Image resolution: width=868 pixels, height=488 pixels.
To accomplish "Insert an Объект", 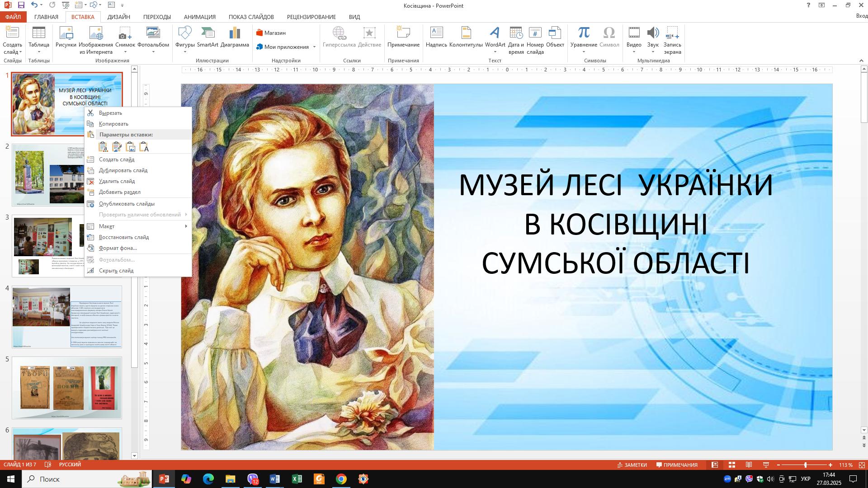I will tap(555, 37).
